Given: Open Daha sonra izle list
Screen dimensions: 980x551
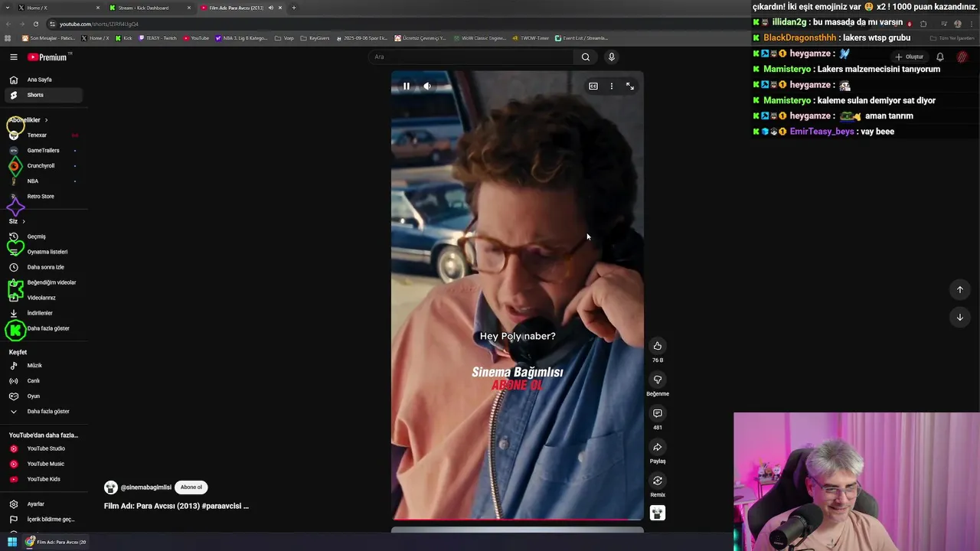Looking at the screenshot, I should (43, 267).
